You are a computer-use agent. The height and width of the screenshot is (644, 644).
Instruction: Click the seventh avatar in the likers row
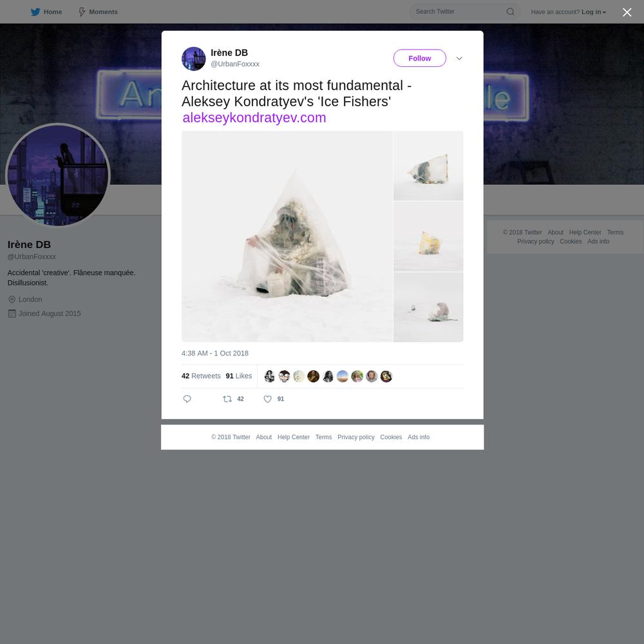pos(357,376)
